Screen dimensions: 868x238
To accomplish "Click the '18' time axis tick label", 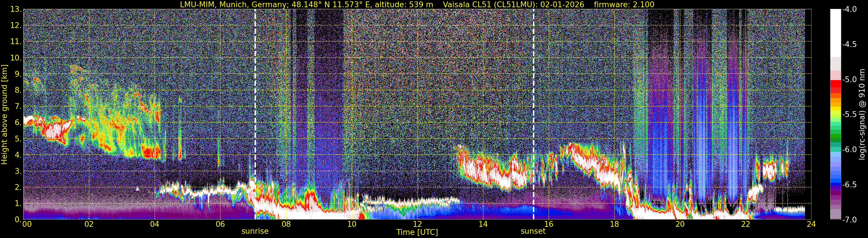I will click(614, 224).
